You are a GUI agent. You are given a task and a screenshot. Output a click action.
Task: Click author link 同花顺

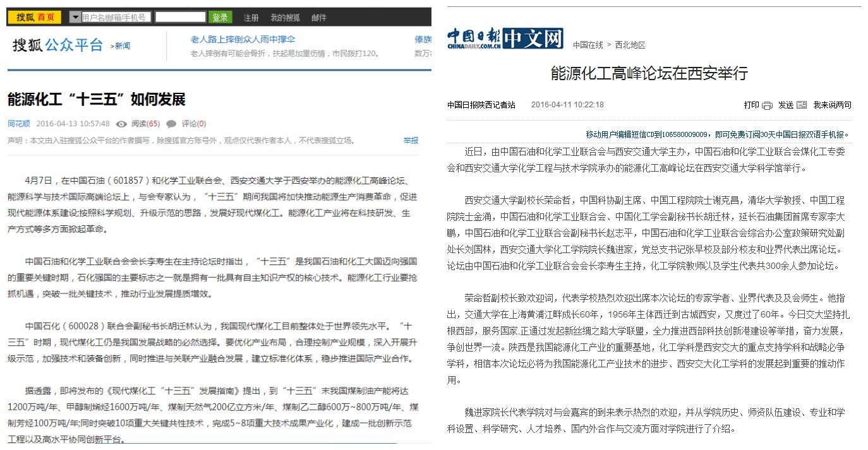coord(19,124)
